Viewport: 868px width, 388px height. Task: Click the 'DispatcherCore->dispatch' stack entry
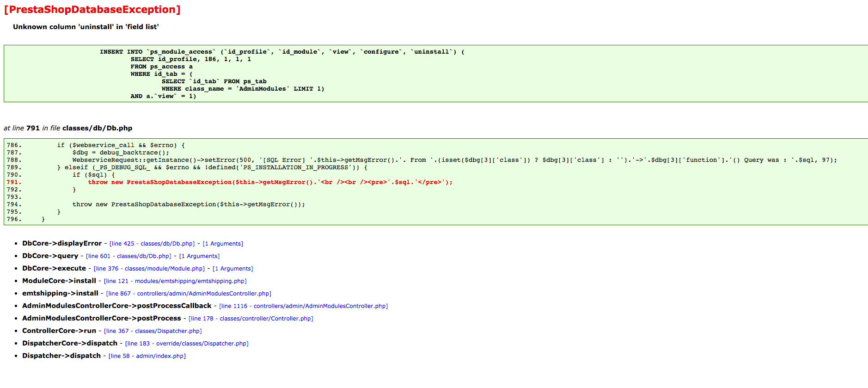70,343
